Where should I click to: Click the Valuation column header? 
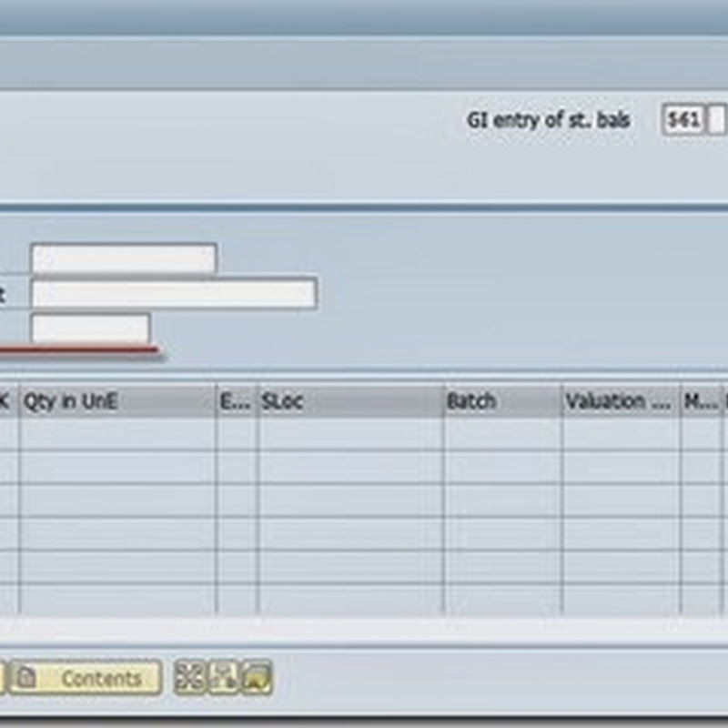pos(621,401)
